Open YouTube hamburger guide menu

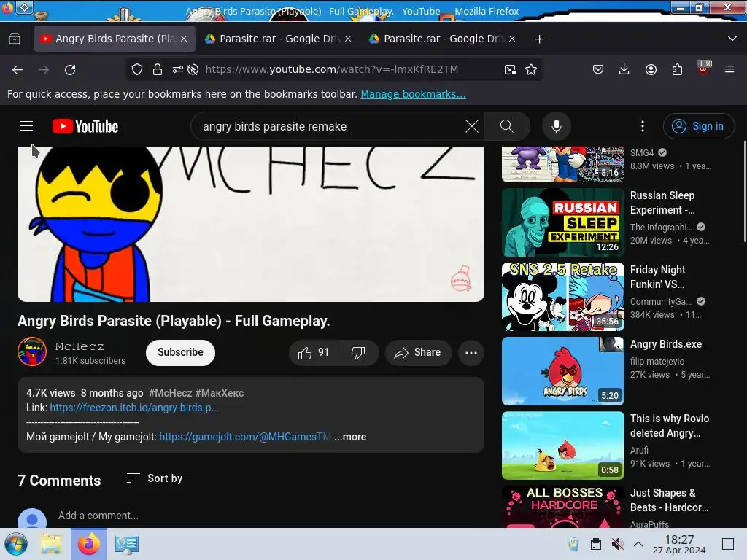click(x=26, y=126)
